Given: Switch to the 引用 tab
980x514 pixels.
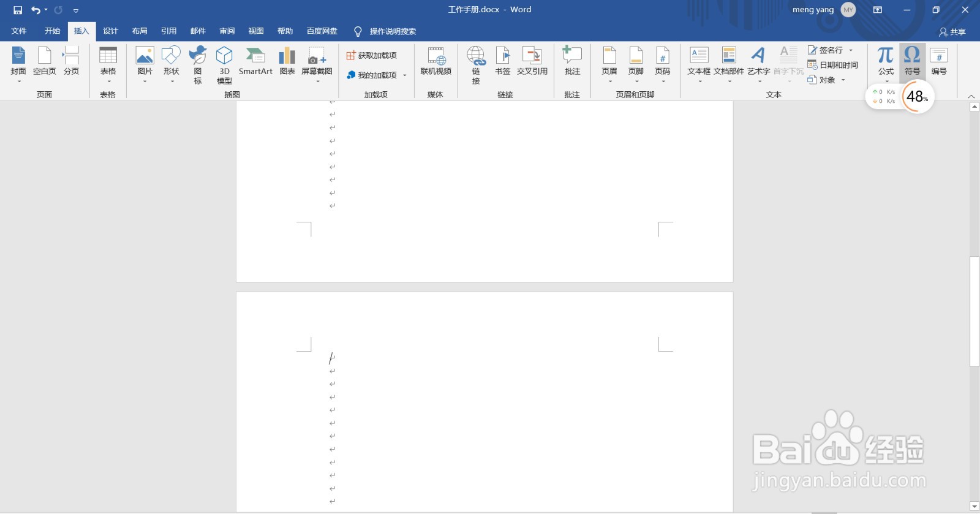Looking at the screenshot, I should 169,31.
